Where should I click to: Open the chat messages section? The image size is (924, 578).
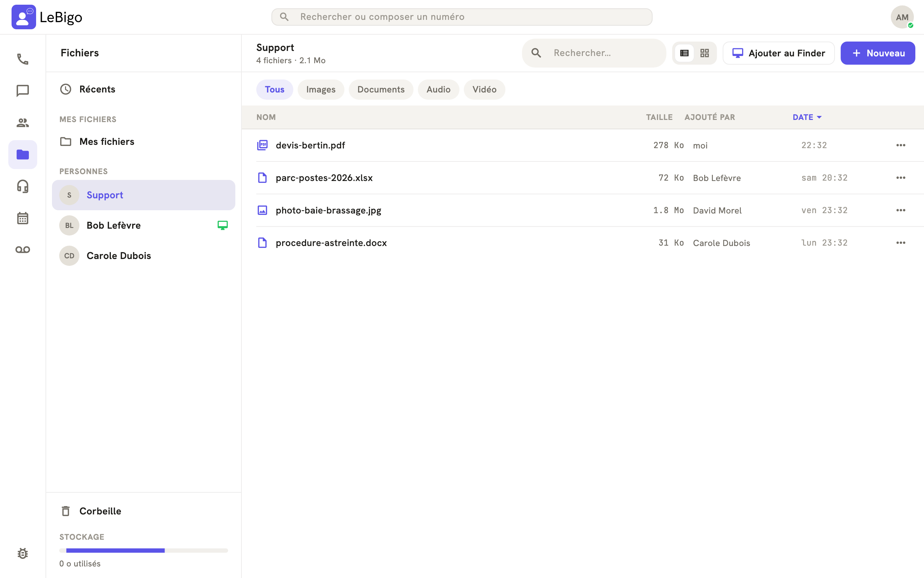22,91
